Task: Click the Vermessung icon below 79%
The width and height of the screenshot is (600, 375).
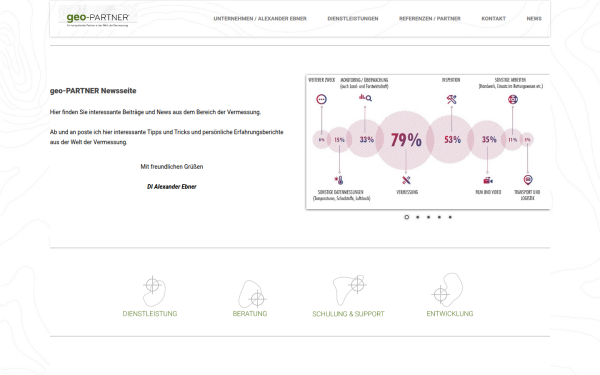Action: point(406,180)
